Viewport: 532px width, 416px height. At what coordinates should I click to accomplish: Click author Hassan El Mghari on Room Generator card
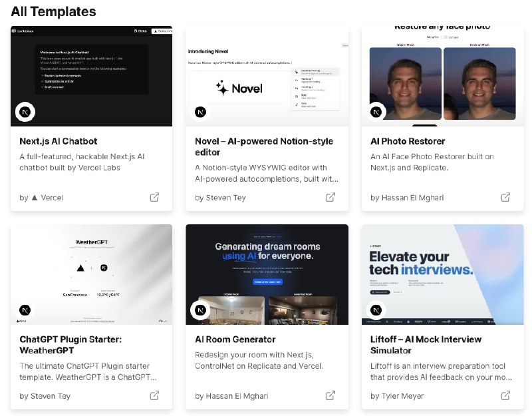pyautogui.click(x=237, y=396)
